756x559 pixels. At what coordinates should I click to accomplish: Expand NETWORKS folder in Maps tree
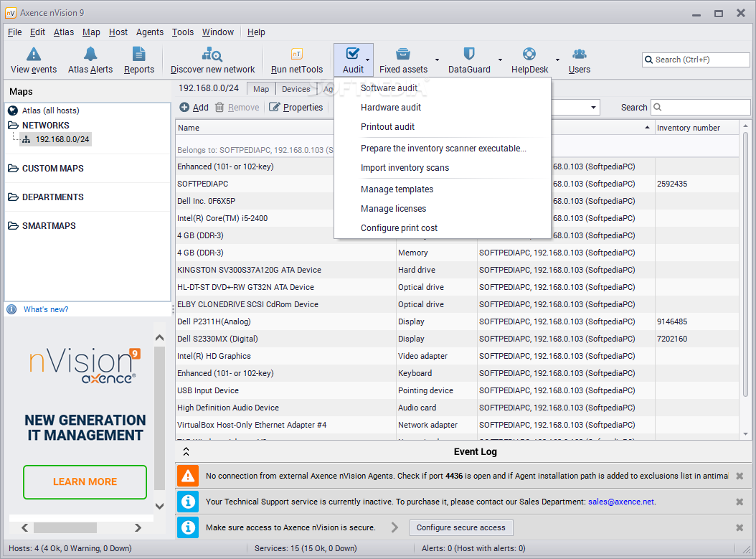tap(13, 126)
